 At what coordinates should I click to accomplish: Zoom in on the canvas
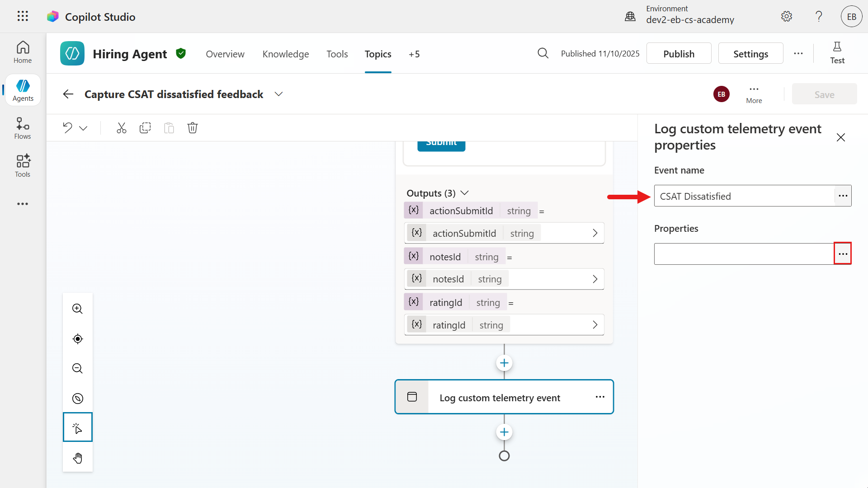tap(78, 309)
